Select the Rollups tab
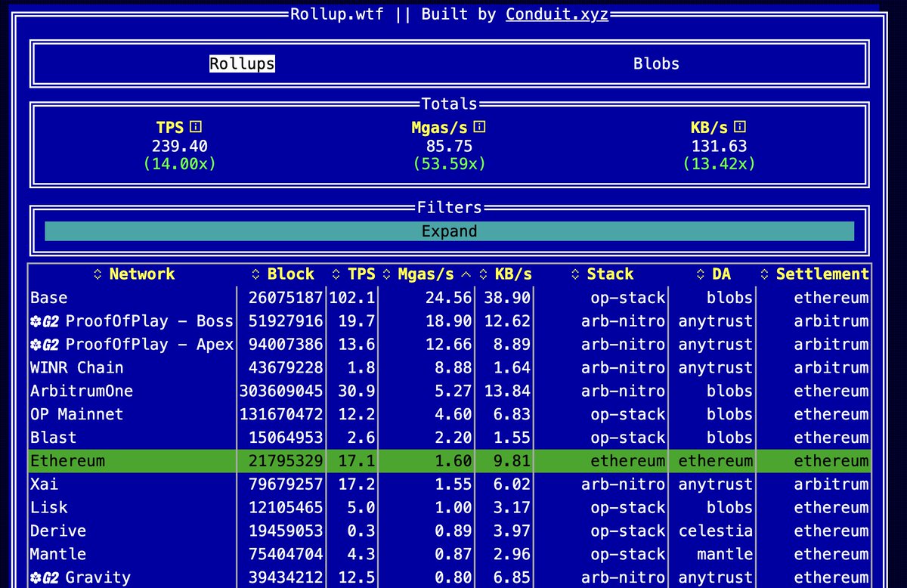Image resolution: width=907 pixels, height=588 pixels. (242, 63)
